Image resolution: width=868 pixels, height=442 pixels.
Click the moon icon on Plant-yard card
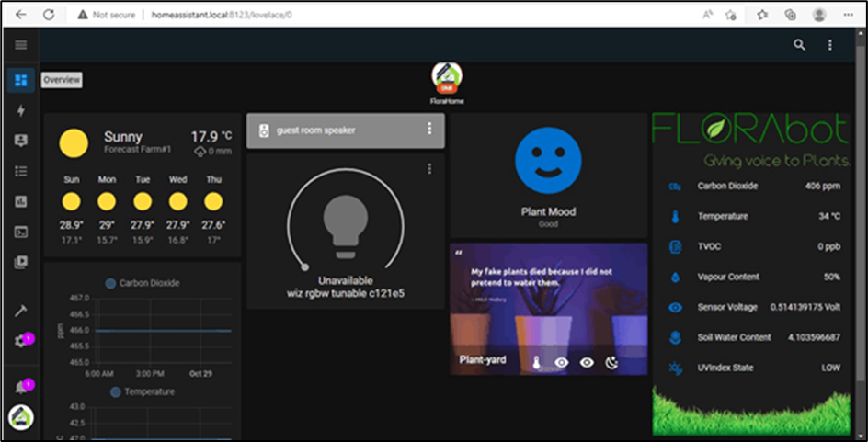tap(611, 363)
